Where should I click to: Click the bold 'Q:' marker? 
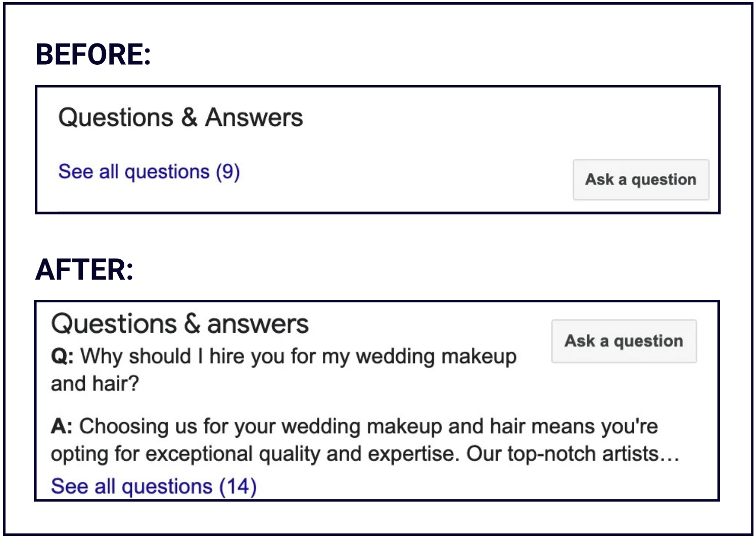62,356
